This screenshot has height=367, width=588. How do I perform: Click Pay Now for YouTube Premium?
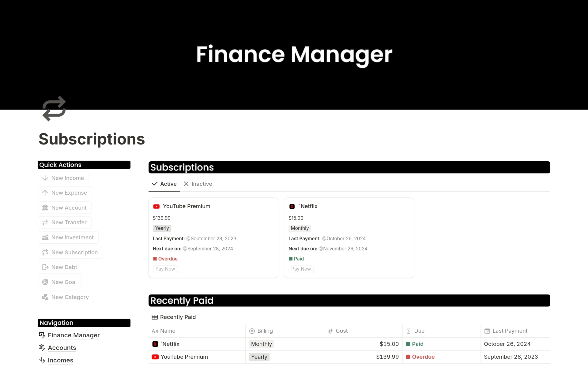tap(165, 268)
